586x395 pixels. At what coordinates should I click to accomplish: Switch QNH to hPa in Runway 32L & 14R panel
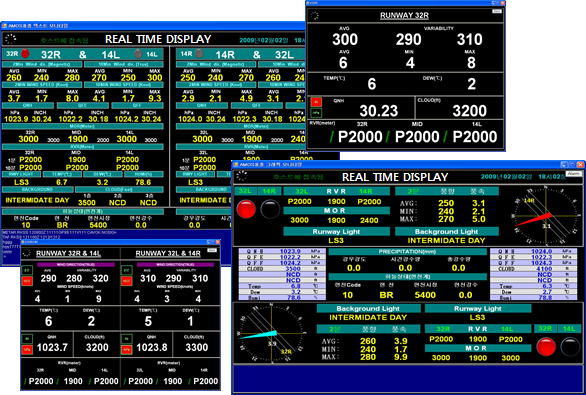pyautogui.click(x=127, y=350)
